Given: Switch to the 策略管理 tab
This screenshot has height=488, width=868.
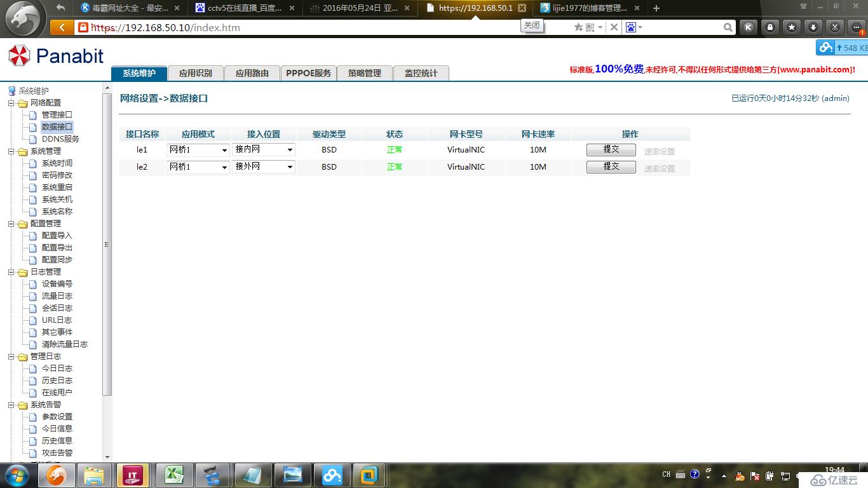Looking at the screenshot, I should (364, 73).
